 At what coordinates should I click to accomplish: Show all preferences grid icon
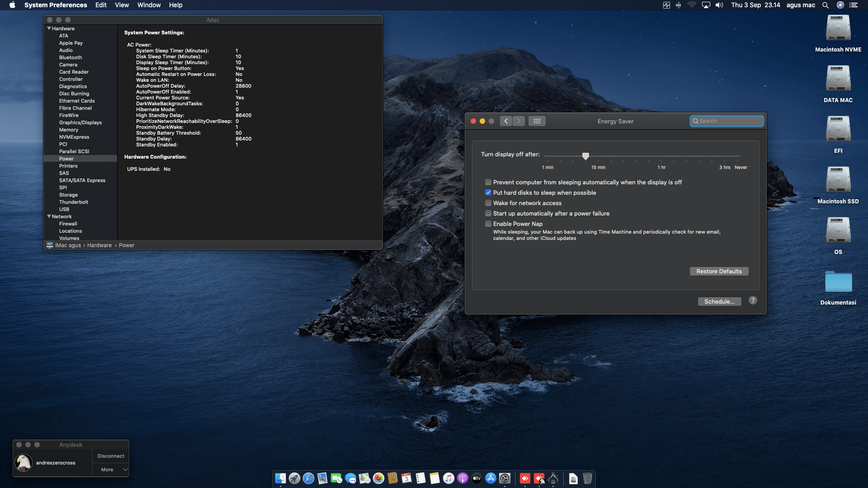(537, 121)
